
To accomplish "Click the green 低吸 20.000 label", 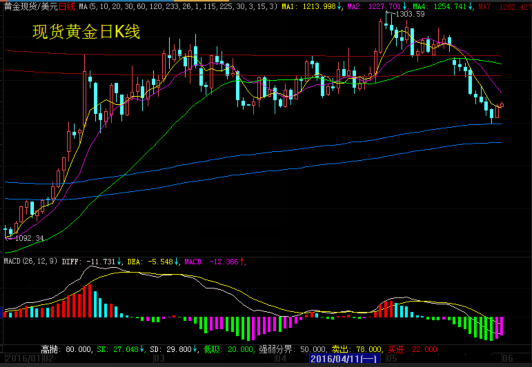I will [229, 349].
